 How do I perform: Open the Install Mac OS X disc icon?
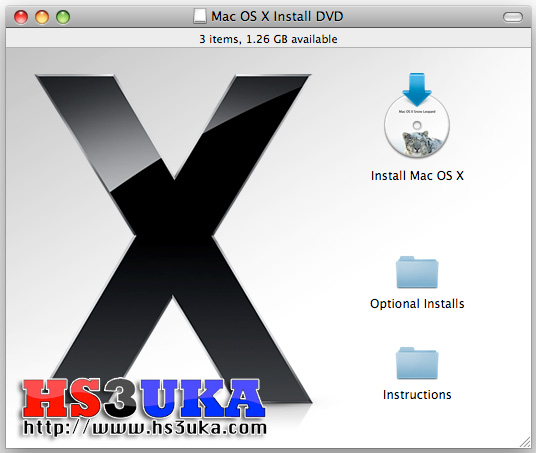(417, 116)
